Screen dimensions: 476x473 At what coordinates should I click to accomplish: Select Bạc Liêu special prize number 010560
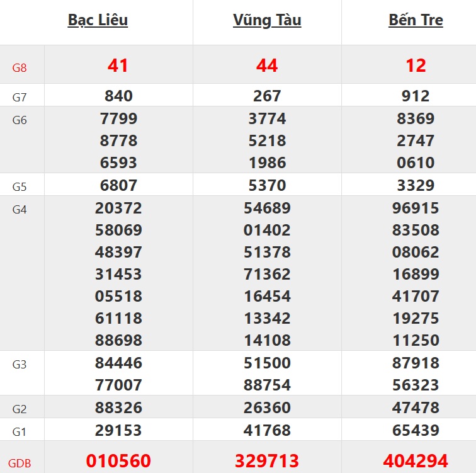point(118,461)
